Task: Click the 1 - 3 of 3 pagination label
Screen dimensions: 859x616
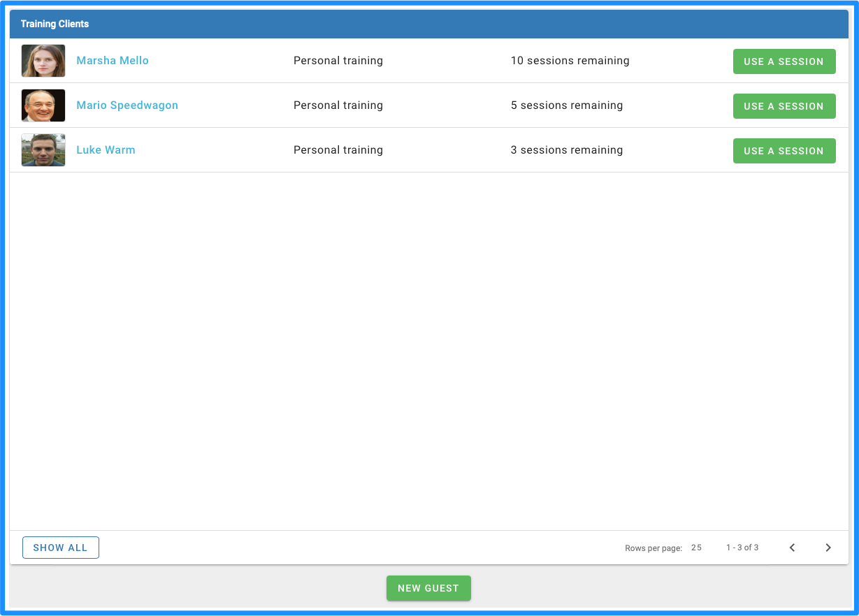Action: (x=742, y=548)
